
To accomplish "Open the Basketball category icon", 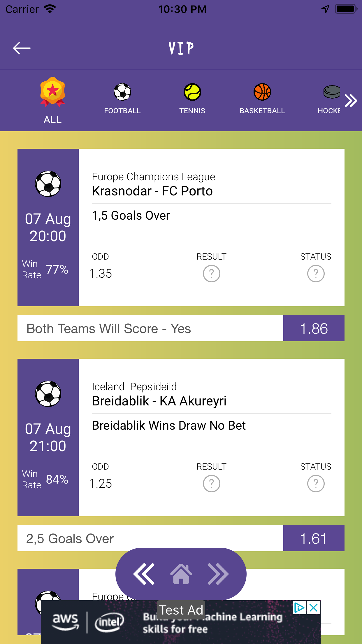I will (x=262, y=92).
